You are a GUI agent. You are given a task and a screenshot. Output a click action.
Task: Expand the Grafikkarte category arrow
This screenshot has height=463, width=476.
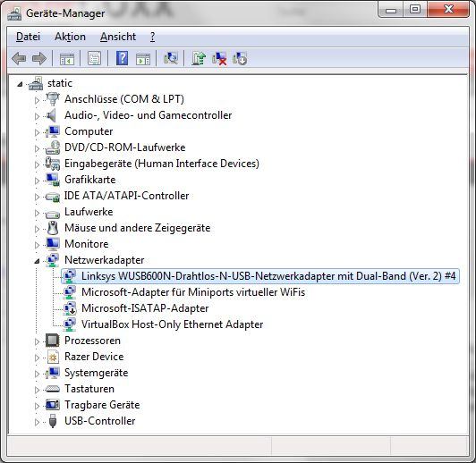[x=37, y=181]
